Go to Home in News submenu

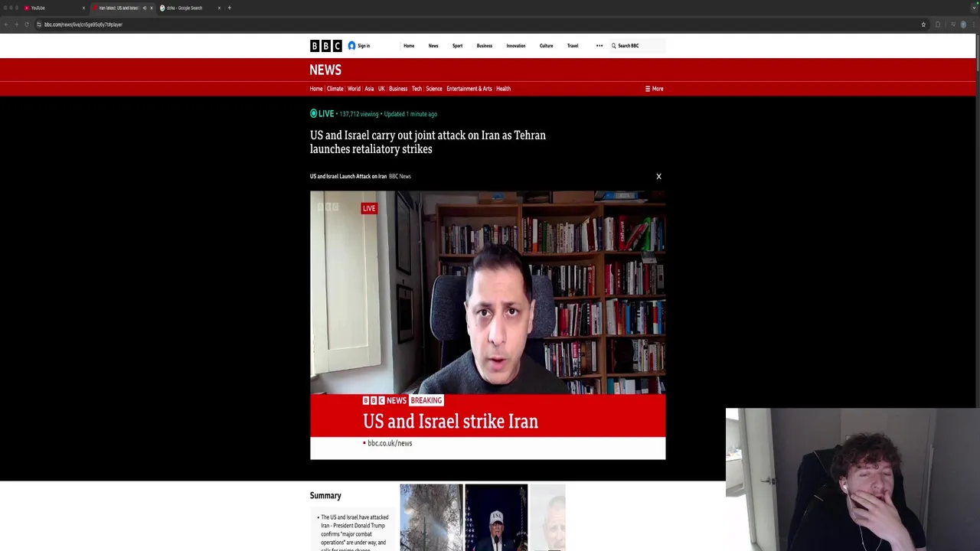316,89
